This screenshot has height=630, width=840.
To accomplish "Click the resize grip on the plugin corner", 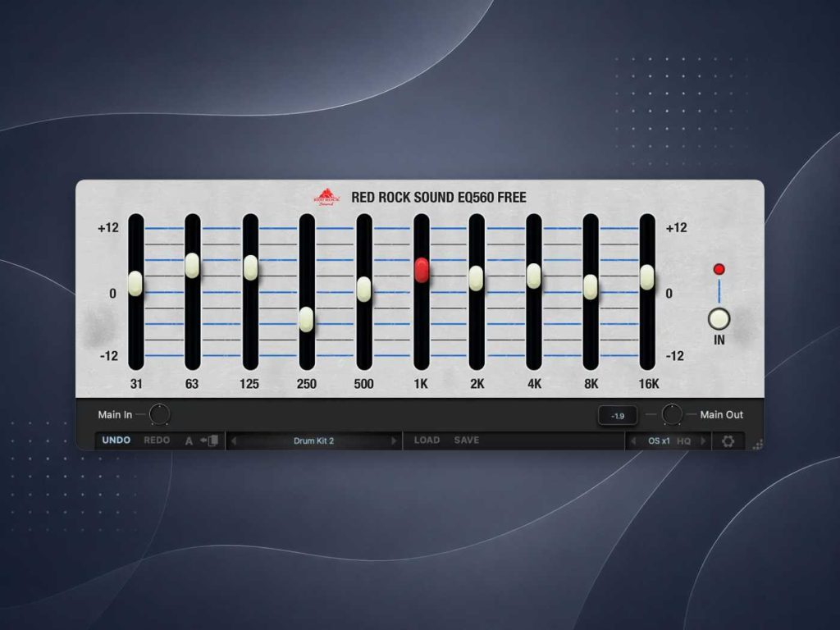I will pos(757,444).
